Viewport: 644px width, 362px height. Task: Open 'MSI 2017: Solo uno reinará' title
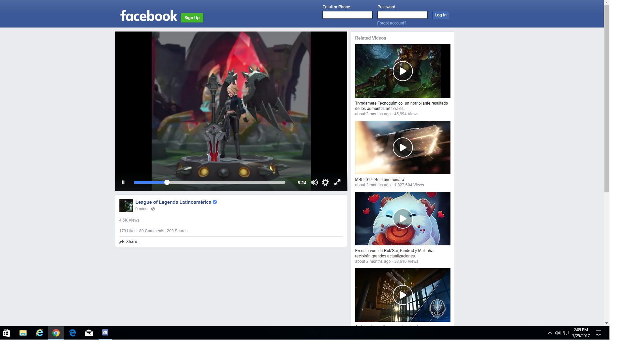(379, 180)
